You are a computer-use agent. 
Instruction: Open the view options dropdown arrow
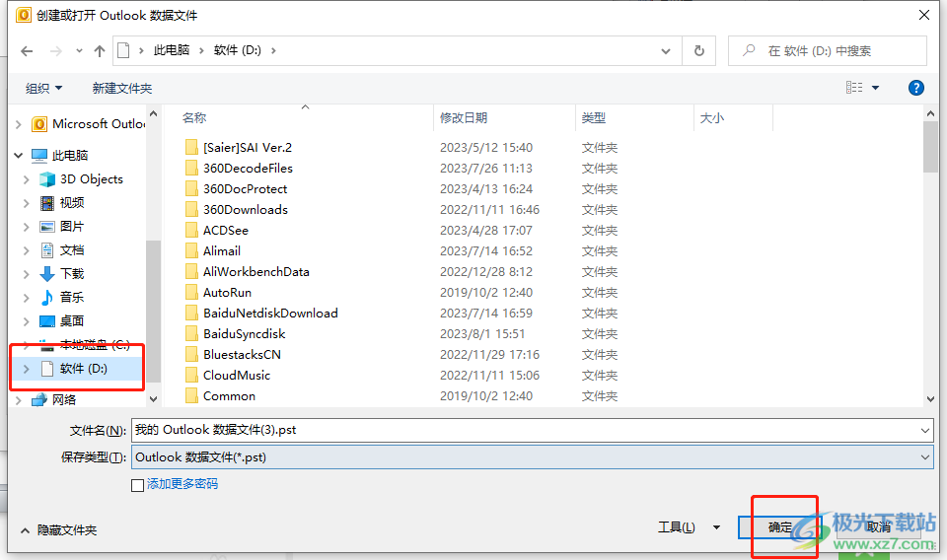tap(875, 88)
